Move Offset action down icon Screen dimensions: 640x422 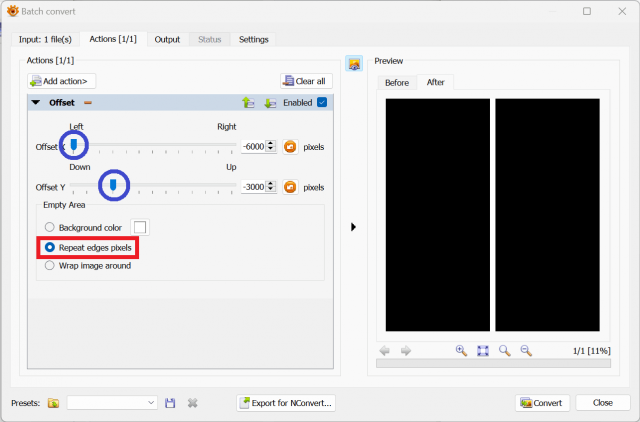pyautogui.click(x=270, y=103)
